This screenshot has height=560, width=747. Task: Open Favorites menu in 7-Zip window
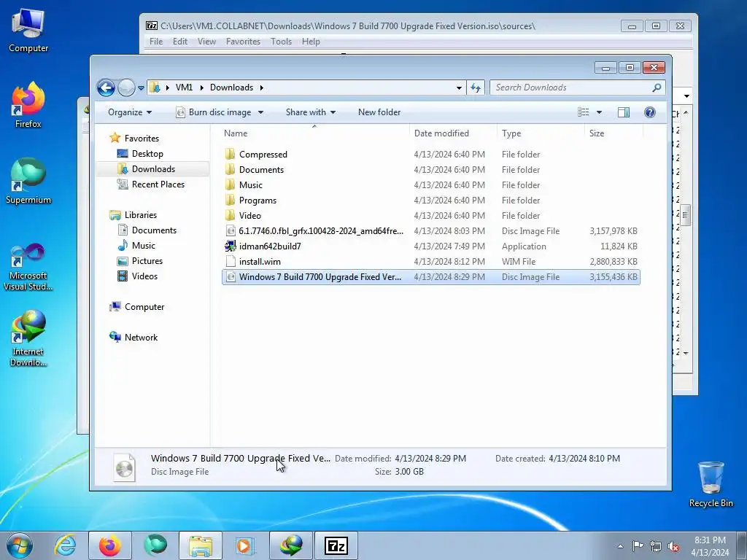click(x=243, y=42)
